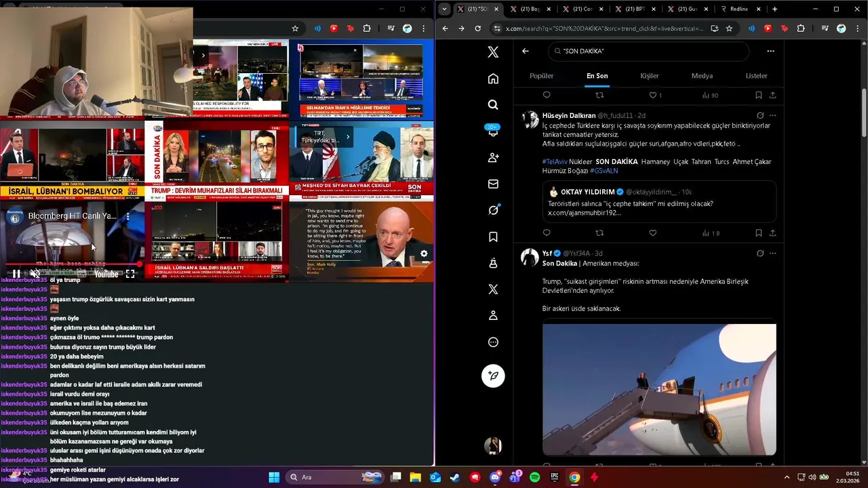Expand the TRT channel overlay chevron
Image resolution: width=868 pixels, height=488 pixels.
coord(348,137)
